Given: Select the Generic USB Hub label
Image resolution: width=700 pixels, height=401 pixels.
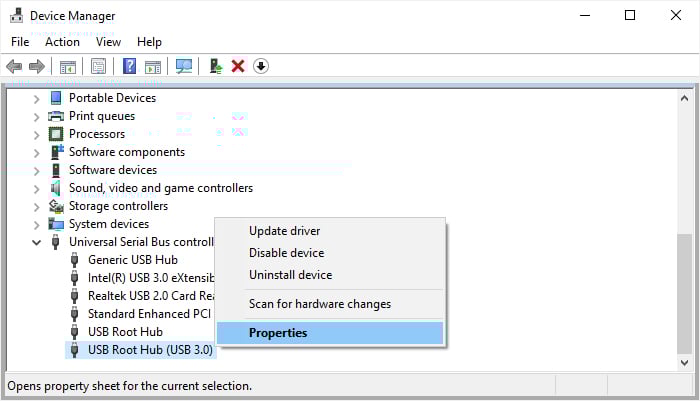Looking at the screenshot, I should coord(133,260).
